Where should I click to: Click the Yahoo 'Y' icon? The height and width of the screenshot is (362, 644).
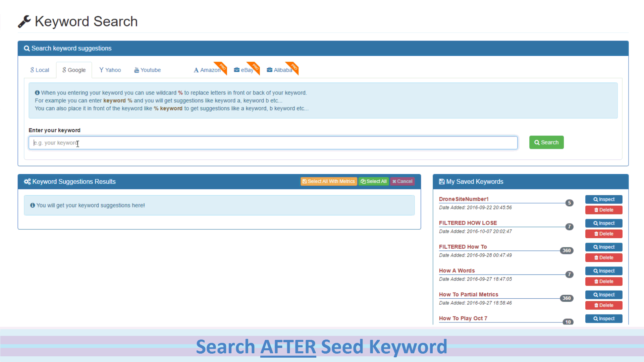[101, 70]
